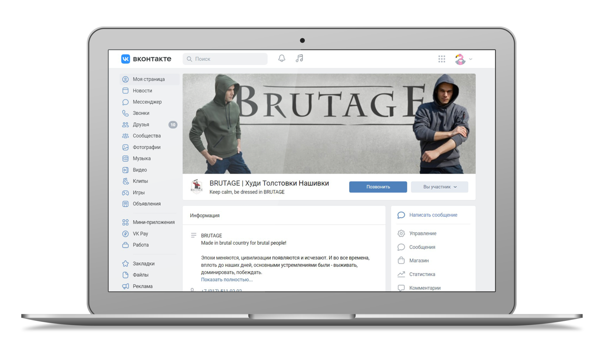604x364 pixels.
Task: Click the Сообщества group icon
Action: tap(125, 136)
